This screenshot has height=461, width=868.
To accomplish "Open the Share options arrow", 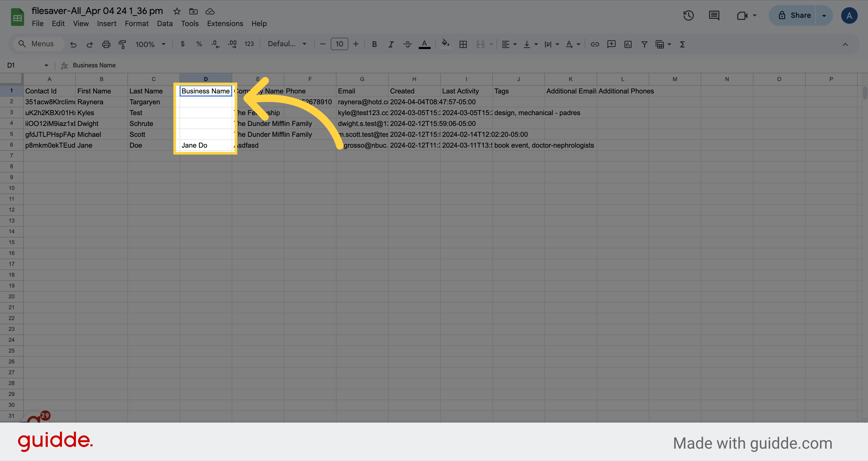I will click(x=824, y=15).
